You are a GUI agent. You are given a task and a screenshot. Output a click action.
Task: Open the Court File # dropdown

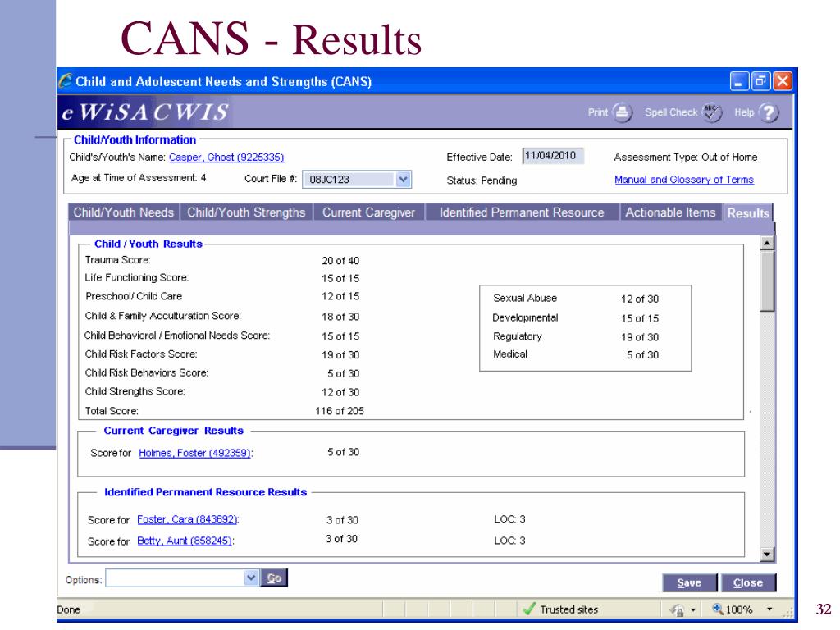pyautogui.click(x=403, y=180)
